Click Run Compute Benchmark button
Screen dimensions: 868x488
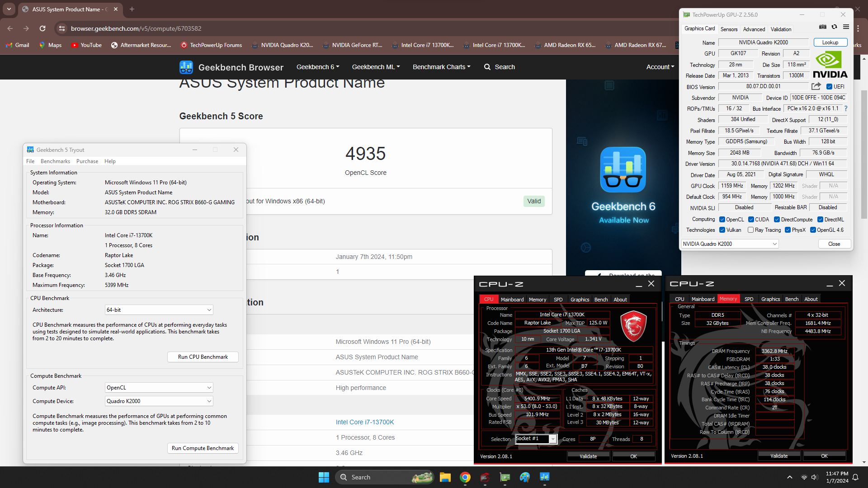[203, 448]
